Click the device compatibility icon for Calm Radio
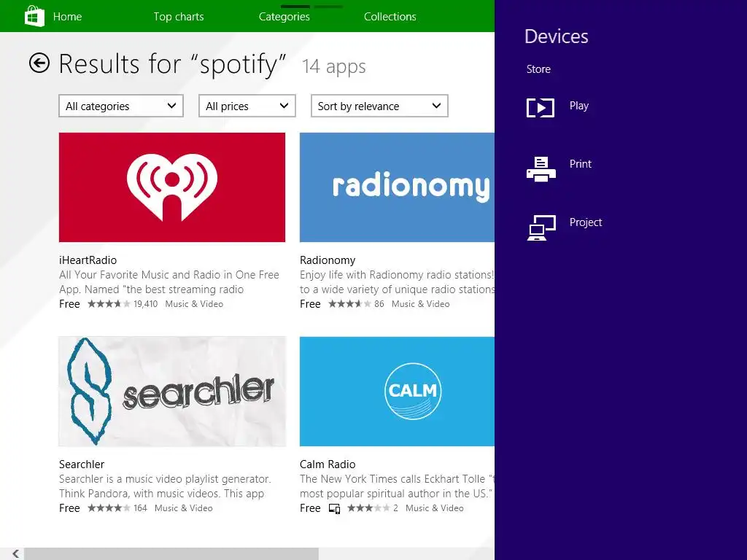This screenshot has height=560, width=747. [334, 508]
